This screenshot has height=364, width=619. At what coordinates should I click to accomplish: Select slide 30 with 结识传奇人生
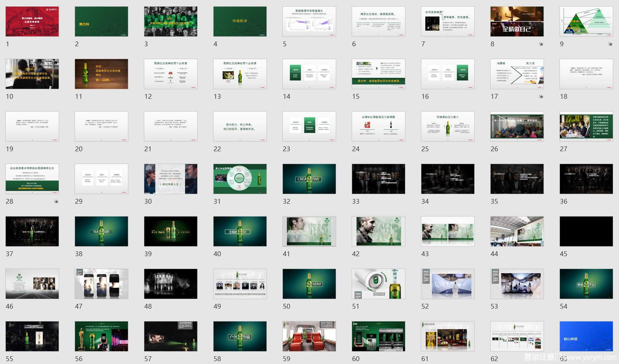click(x=171, y=179)
